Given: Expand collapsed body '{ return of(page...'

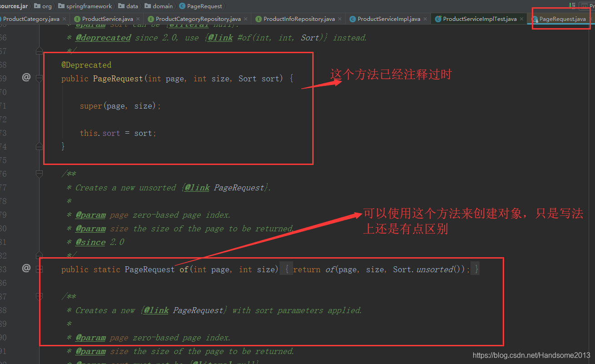Looking at the screenshot, I should click(x=286, y=269).
